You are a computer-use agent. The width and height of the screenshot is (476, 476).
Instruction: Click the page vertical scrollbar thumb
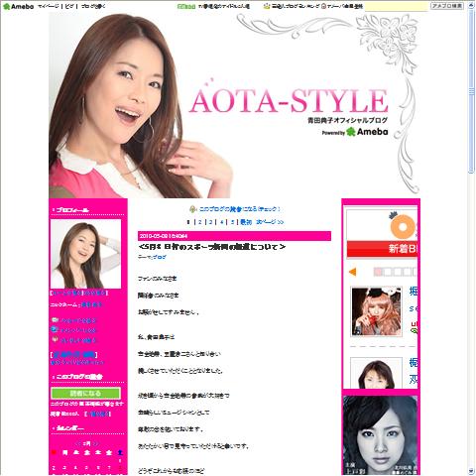471,92
